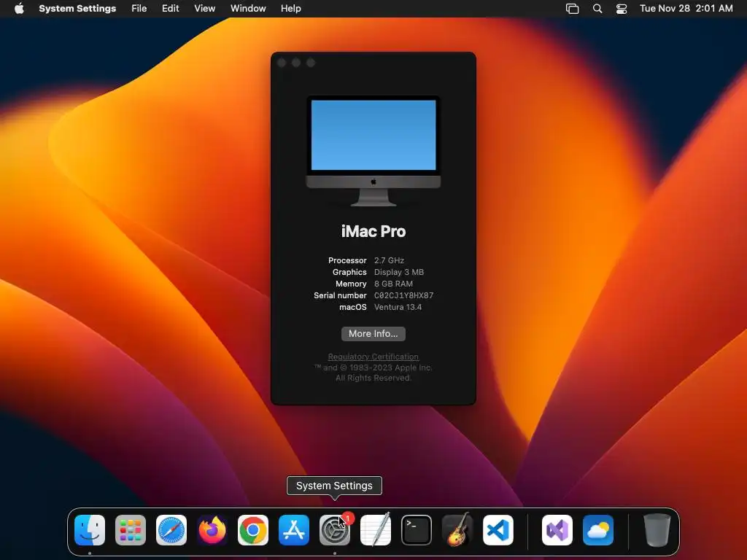747x560 pixels.
Task: Open Google Chrome from the dock
Action: pyautogui.click(x=253, y=530)
